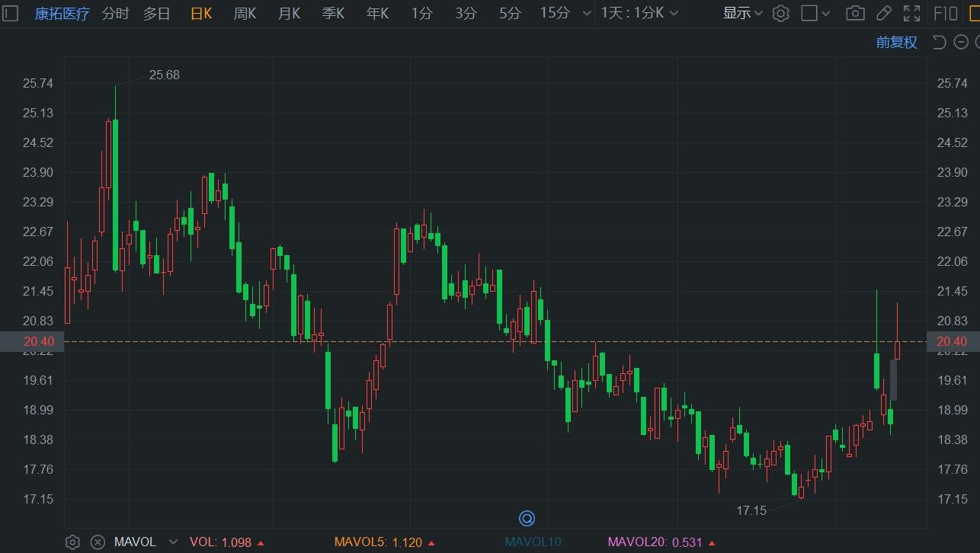980x553 pixels.
Task: Click the toolbar icon at far top-left corner
Action: [x=9, y=13]
